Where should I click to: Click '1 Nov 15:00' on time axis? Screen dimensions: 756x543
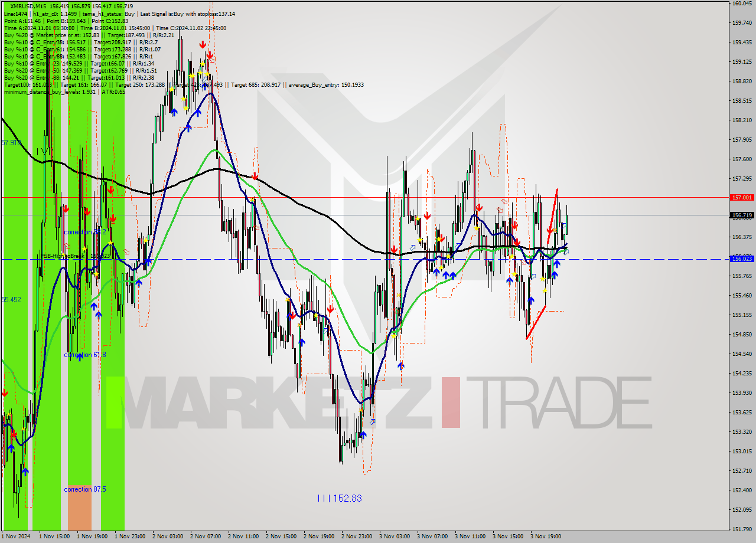click(x=54, y=537)
